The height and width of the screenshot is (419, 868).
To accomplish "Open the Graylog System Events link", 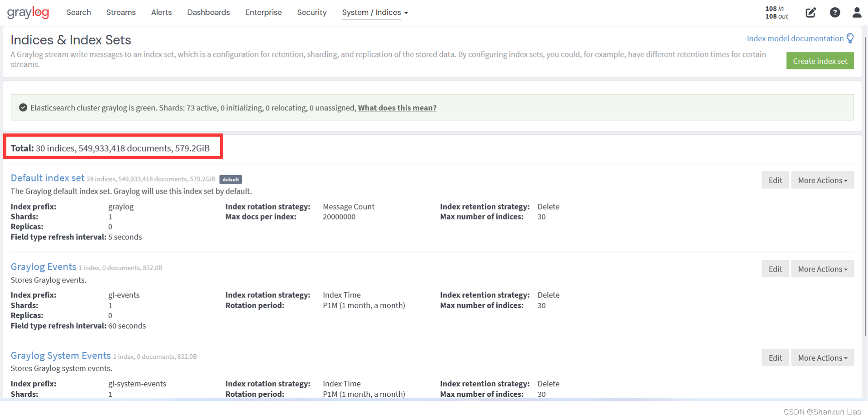I will click(x=61, y=356).
